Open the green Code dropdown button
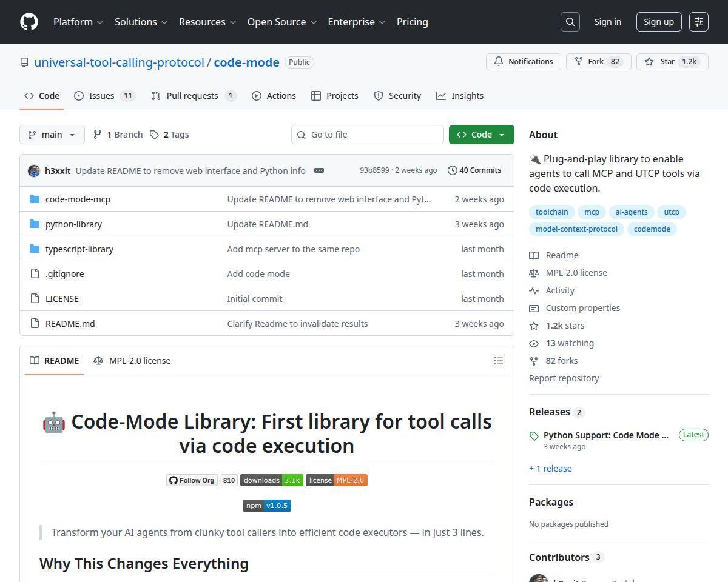 482,135
